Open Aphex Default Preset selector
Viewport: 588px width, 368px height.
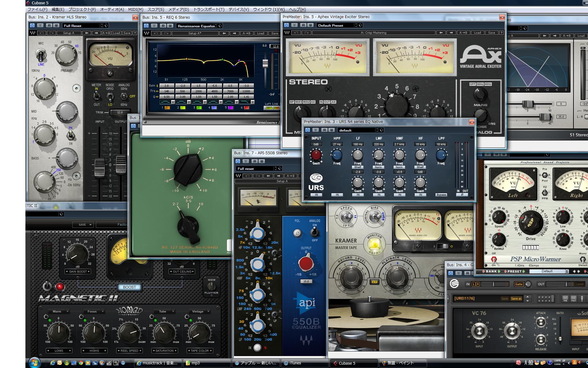[337, 25]
